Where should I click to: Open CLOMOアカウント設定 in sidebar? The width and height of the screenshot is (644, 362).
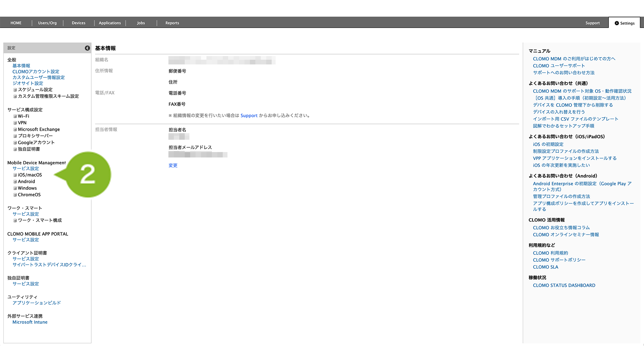36,72
